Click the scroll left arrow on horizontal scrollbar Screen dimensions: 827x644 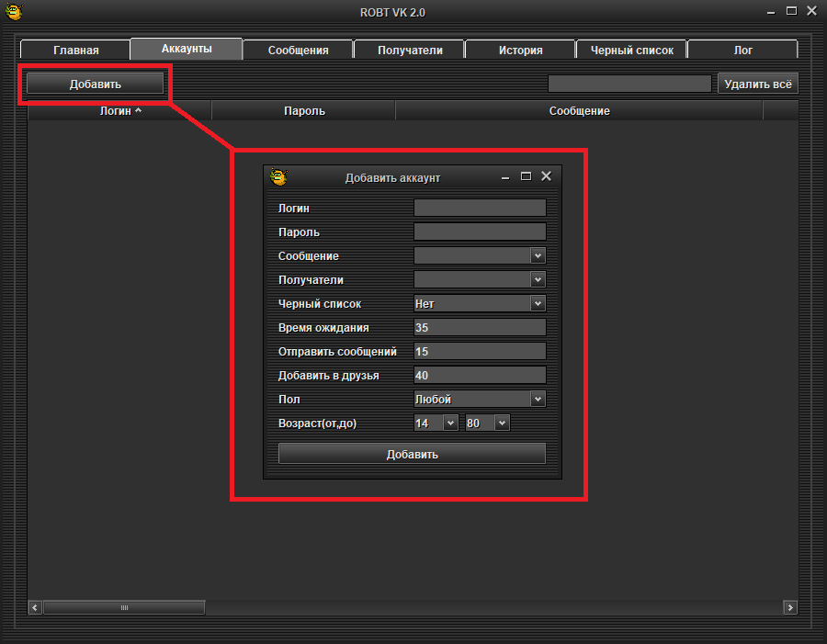coord(36,607)
